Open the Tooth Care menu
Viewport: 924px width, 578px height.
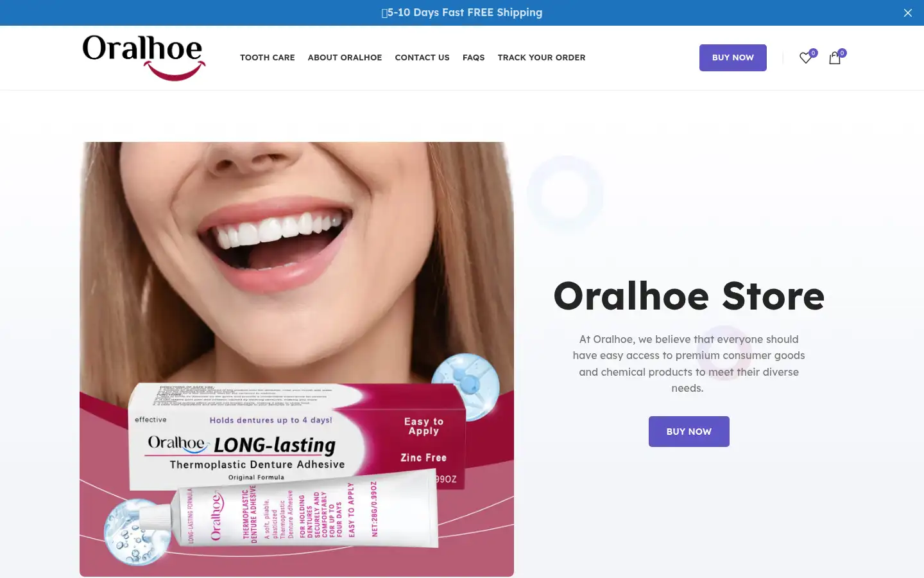pos(268,58)
